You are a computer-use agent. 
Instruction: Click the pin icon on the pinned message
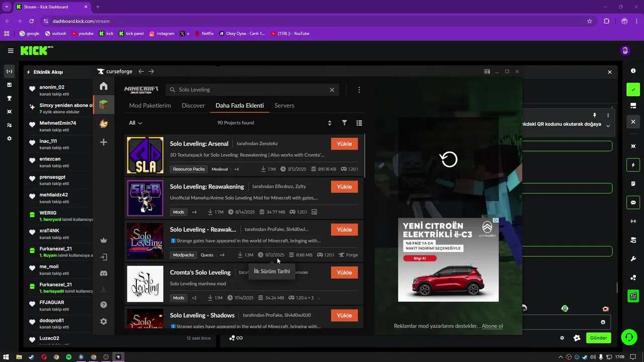595,115
